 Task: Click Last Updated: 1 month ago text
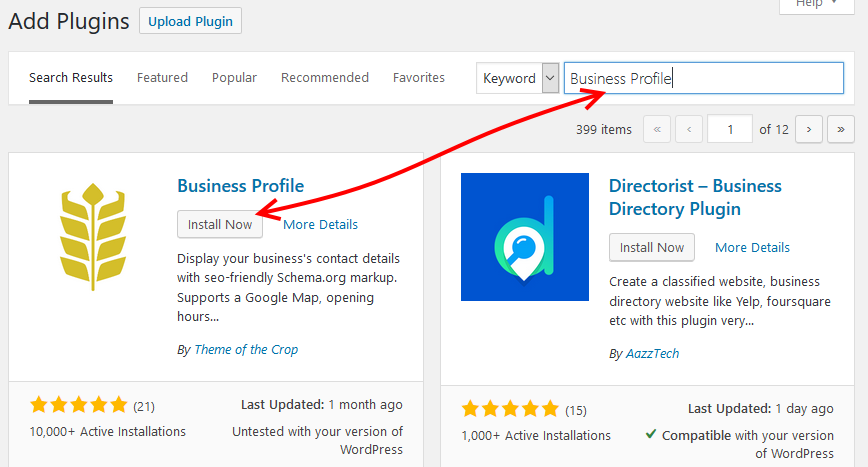[x=322, y=405]
